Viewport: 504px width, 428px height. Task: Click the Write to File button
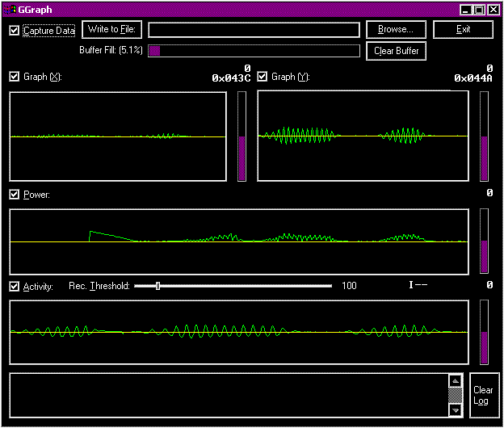(x=111, y=30)
